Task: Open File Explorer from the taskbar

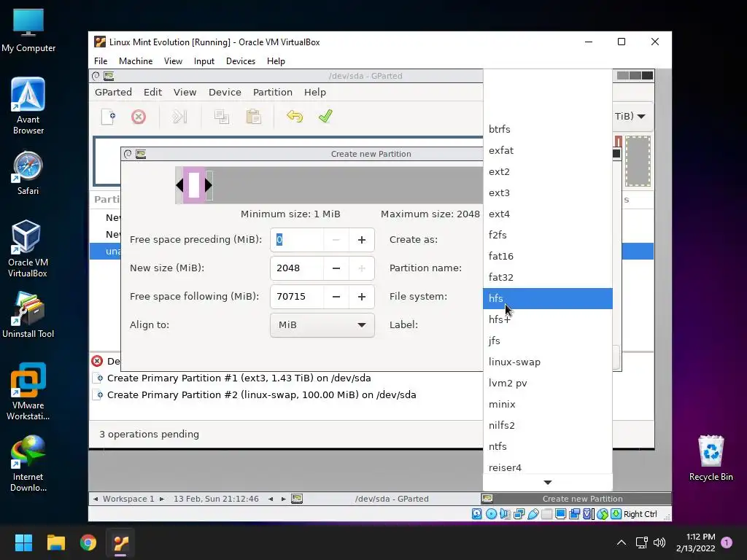Action: pos(55,542)
